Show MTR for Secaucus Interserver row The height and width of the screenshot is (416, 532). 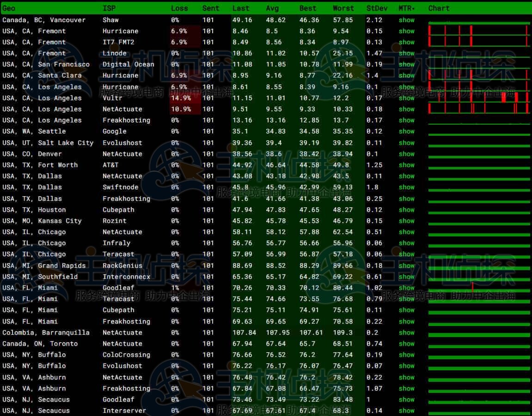(x=406, y=410)
